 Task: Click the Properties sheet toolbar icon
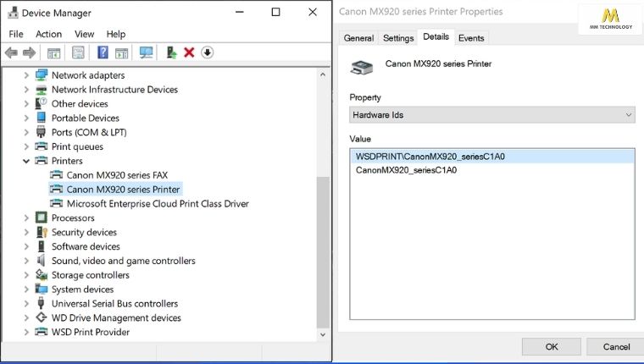78,52
